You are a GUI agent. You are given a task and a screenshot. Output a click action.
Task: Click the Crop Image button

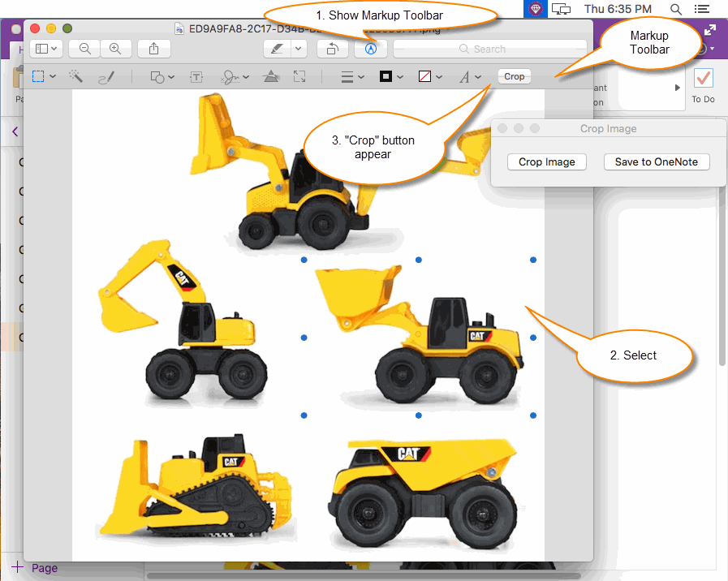pos(546,162)
